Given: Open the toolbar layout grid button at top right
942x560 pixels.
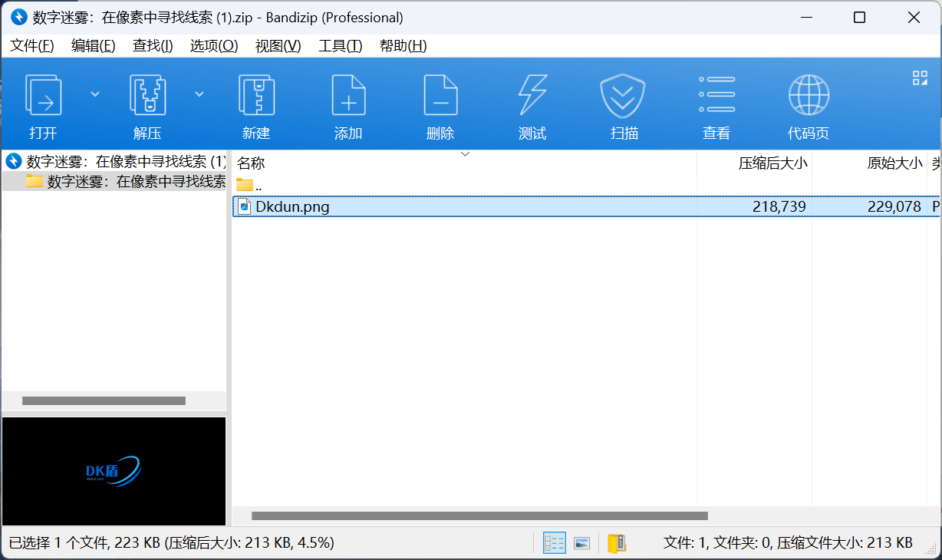Looking at the screenshot, I should click(x=920, y=77).
